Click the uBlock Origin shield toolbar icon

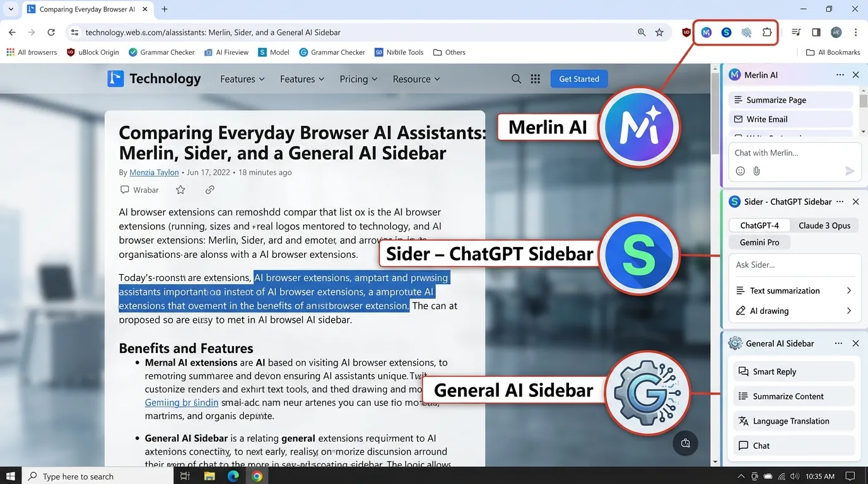pyautogui.click(x=686, y=32)
